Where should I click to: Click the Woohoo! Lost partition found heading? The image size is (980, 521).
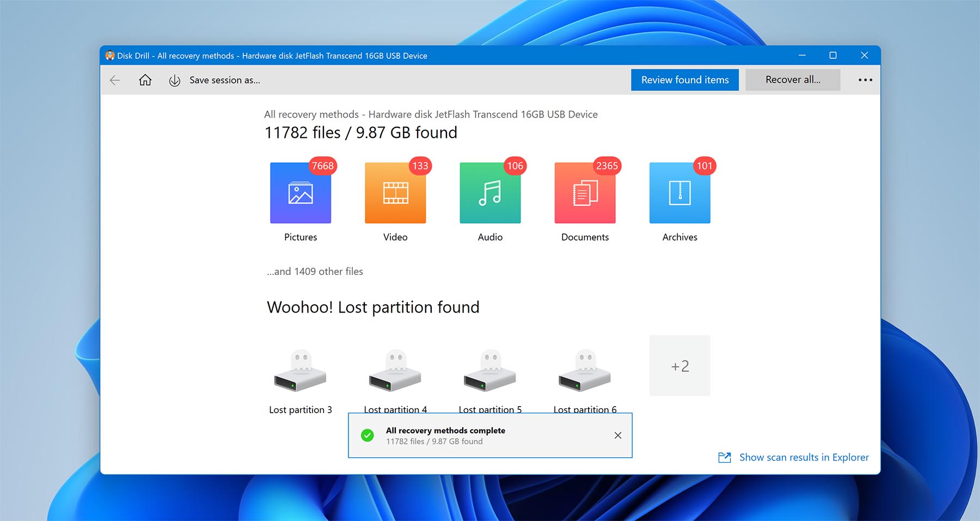click(x=373, y=307)
